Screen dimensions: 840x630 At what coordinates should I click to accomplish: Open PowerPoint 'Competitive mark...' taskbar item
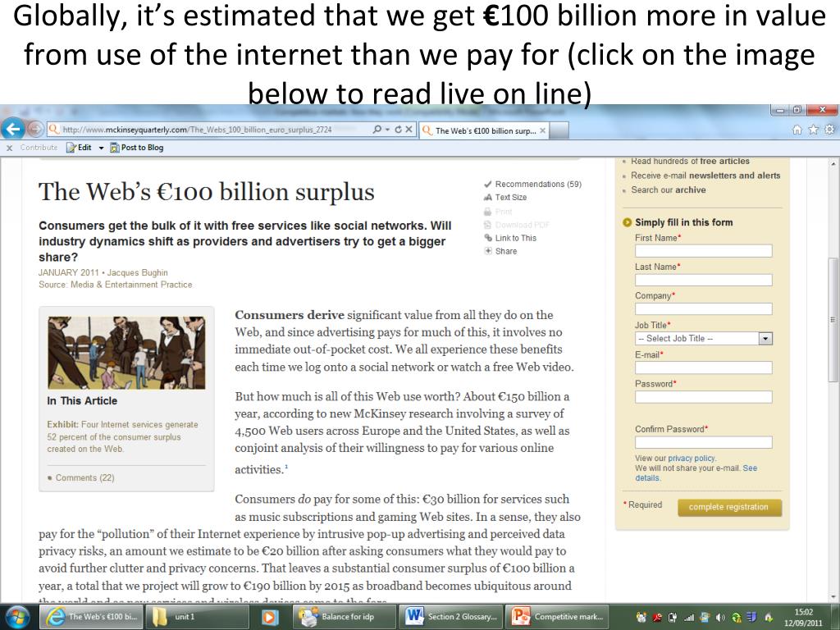(x=558, y=617)
